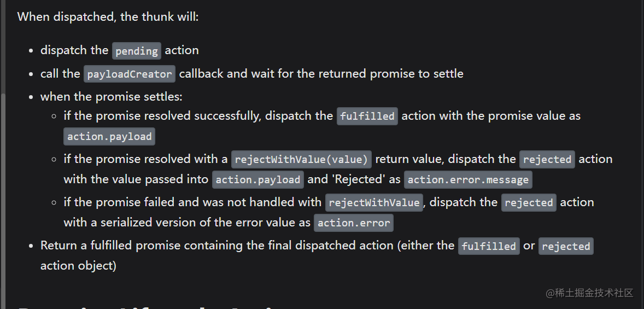The image size is (644, 309).
Task: Click the 'when the promise settles:' bullet text
Action: coord(112,97)
